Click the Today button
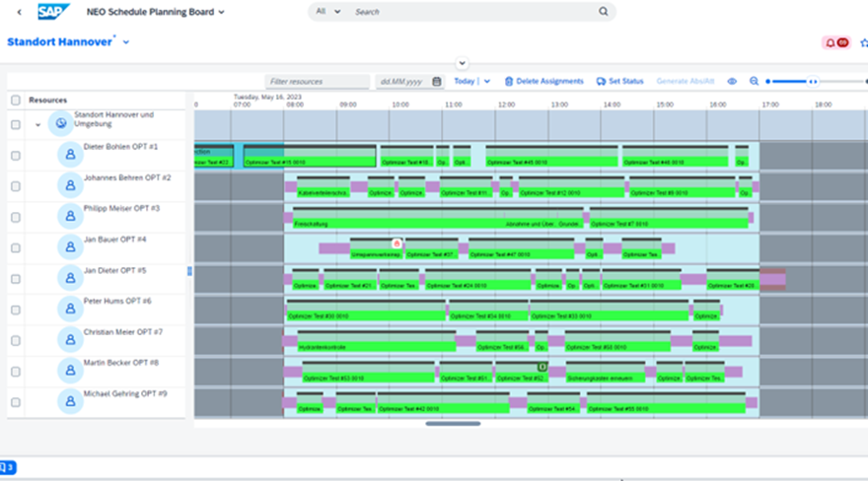Viewport: 868px width, 481px height. click(464, 81)
